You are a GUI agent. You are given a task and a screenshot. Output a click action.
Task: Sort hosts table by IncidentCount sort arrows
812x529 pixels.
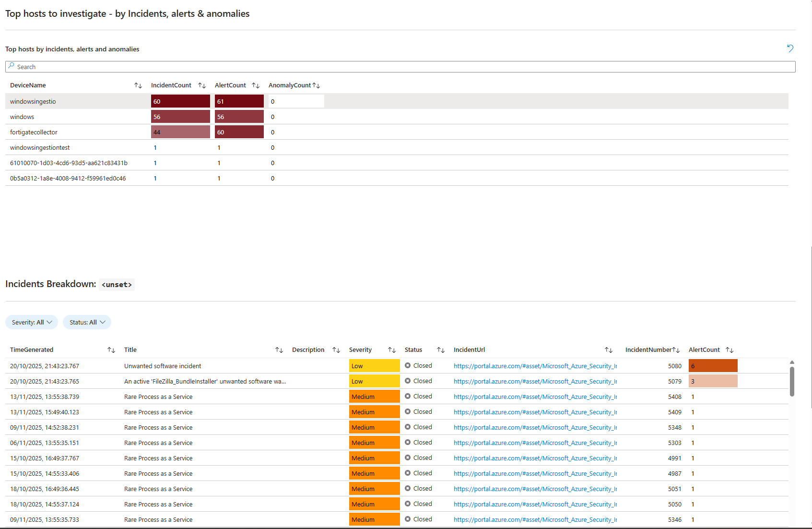click(x=202, y=85)
